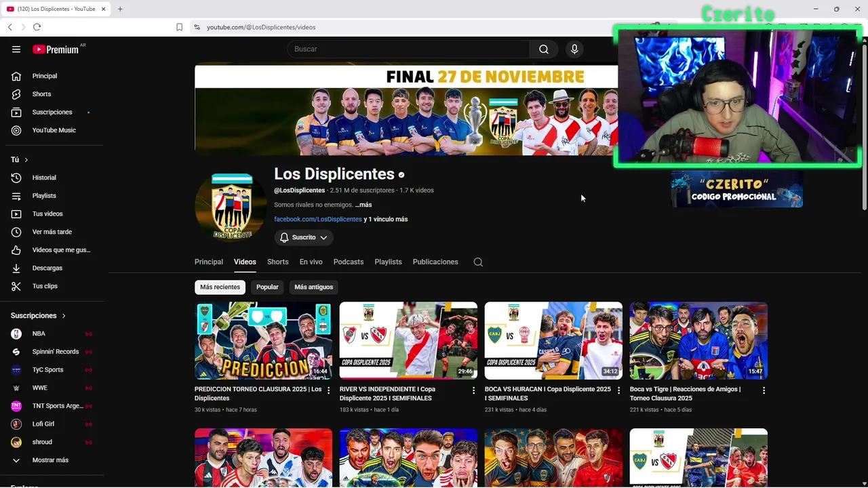Play the Boca vs Tigre thumbnail
The height and width of the screenshot is (488, 868).
tap(698, 340)
